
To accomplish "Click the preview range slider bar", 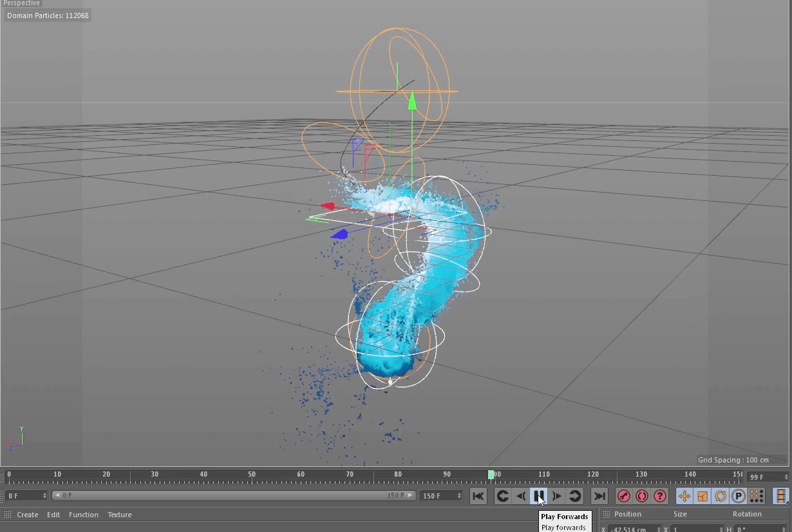I will [234, 496].
